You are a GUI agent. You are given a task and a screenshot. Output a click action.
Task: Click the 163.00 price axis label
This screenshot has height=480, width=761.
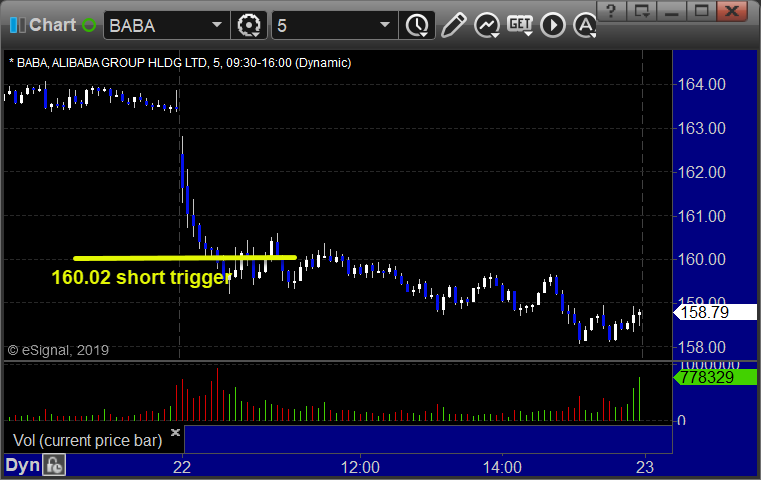tap(701, 128)
